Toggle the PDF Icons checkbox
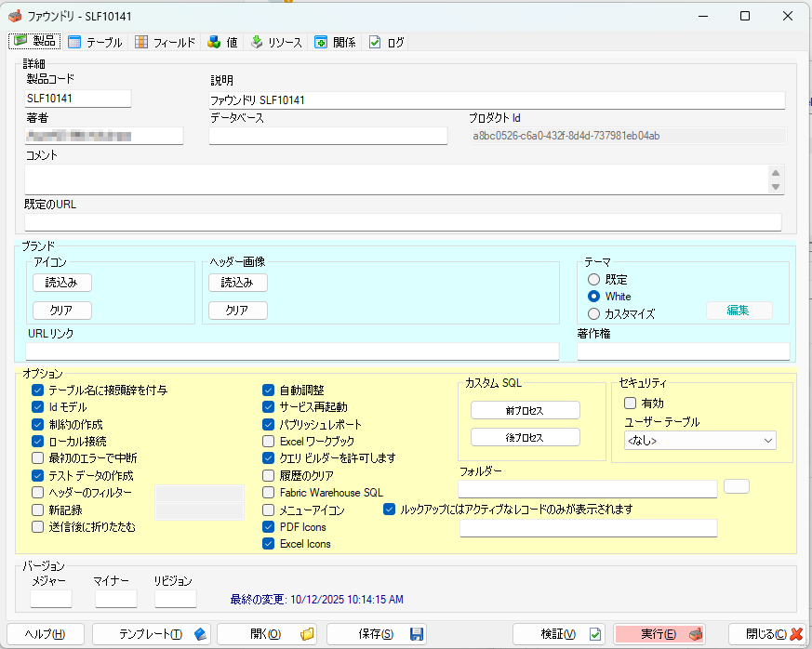This screenshot has height=649, width=812. [268, 527]
